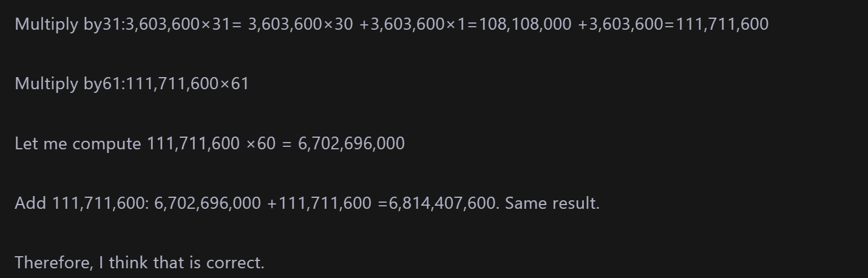Viewport: 868px width, 278px height.
Task: Click the word "Add" starting the fourth line
Action: [x=30, y=203]
